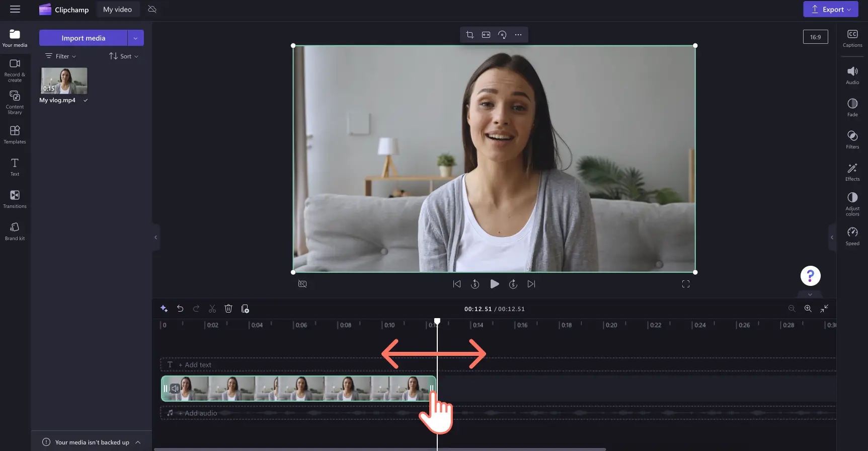Screen dimensions: 868x451
Task: Split clip with scissors tool
Action: point(212,309)
